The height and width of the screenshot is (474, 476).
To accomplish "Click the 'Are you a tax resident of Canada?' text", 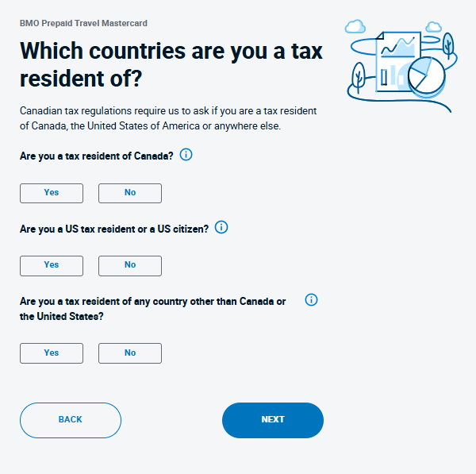I will [x=96, y=156].
